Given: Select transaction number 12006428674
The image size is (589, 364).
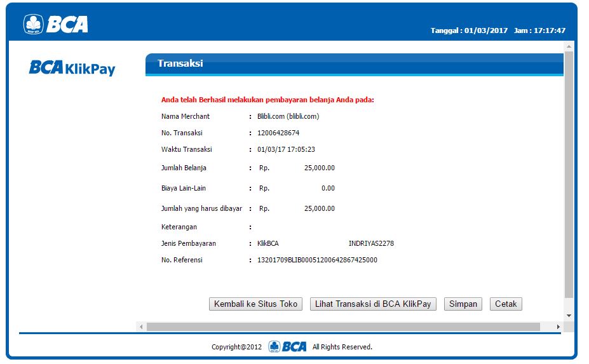Looking at the screenshot, I should tap(278, 133).
